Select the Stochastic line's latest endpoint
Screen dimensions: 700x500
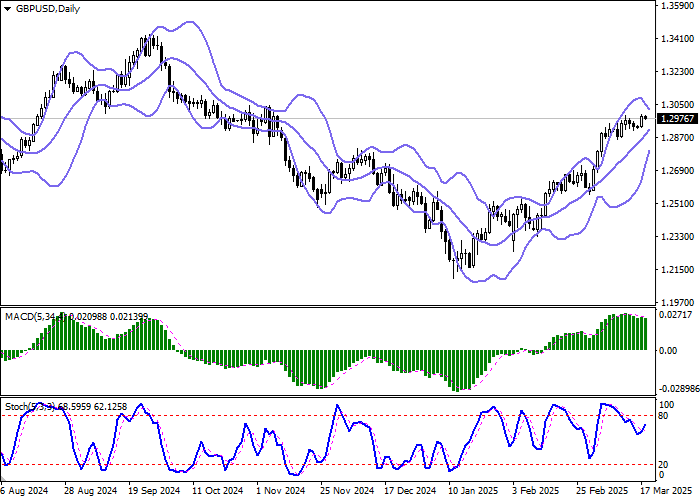click(x=646, y=425)
